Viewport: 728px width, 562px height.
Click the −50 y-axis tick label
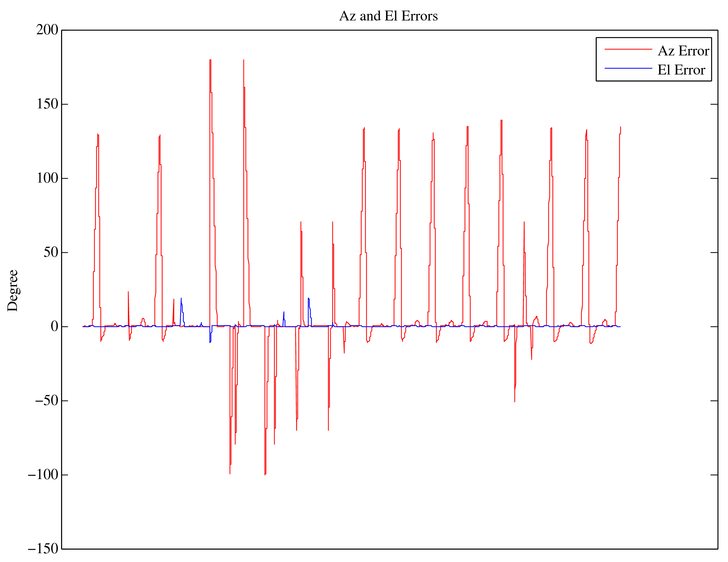(x=46, y=401)
